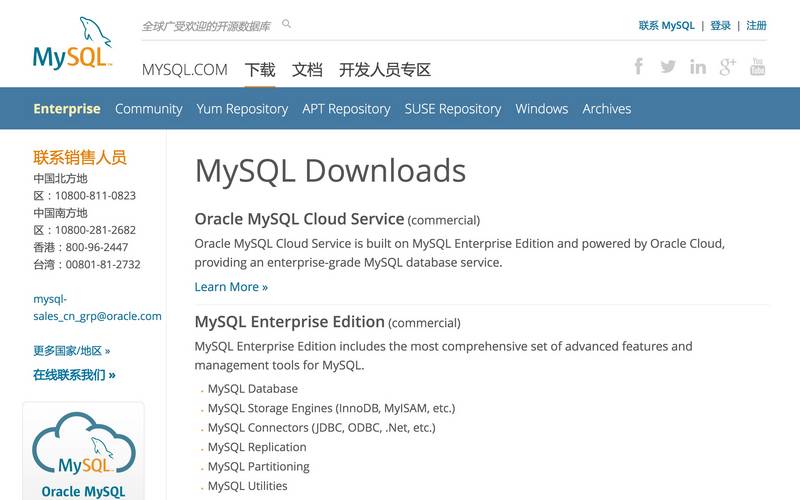The height and width of the screenshot is (500, 800).
Task: Open the Facebook social icon
Action: coord(638,66)
